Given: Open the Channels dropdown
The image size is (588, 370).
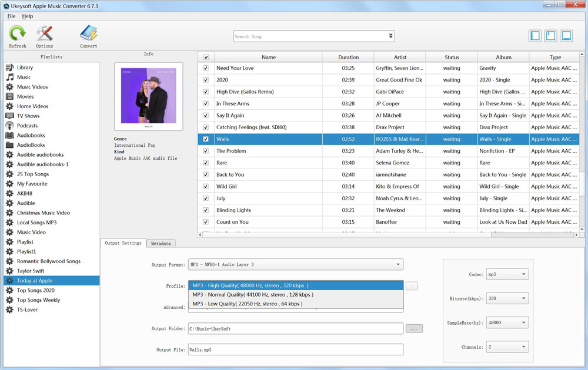Looking at the screenshot, I should pyautogui.click(x=507, y=347).
